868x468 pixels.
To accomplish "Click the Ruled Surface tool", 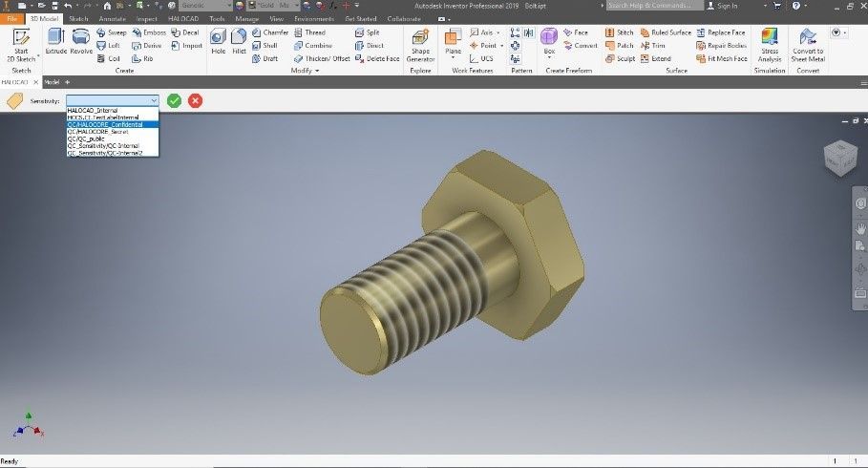I will [x=666, y=32].
